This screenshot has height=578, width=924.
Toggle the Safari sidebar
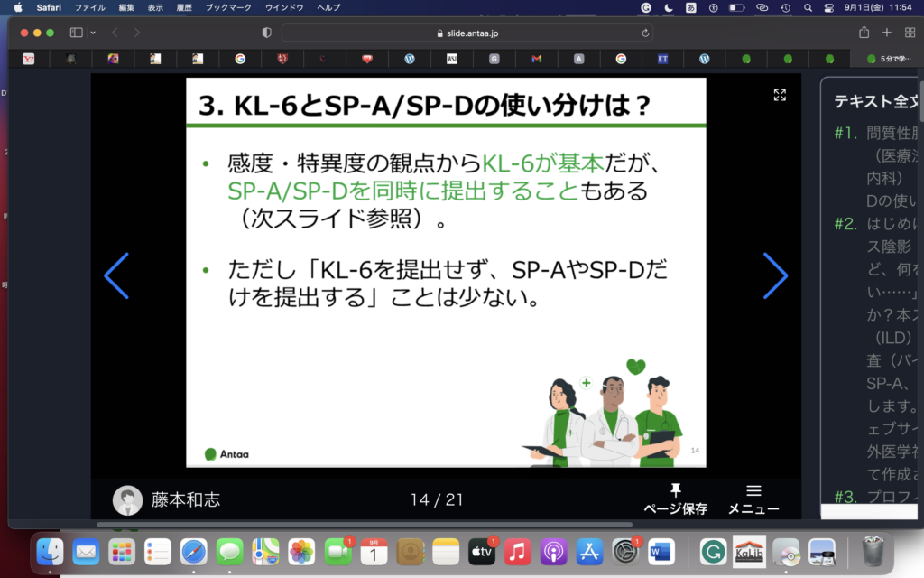(76, 33)
